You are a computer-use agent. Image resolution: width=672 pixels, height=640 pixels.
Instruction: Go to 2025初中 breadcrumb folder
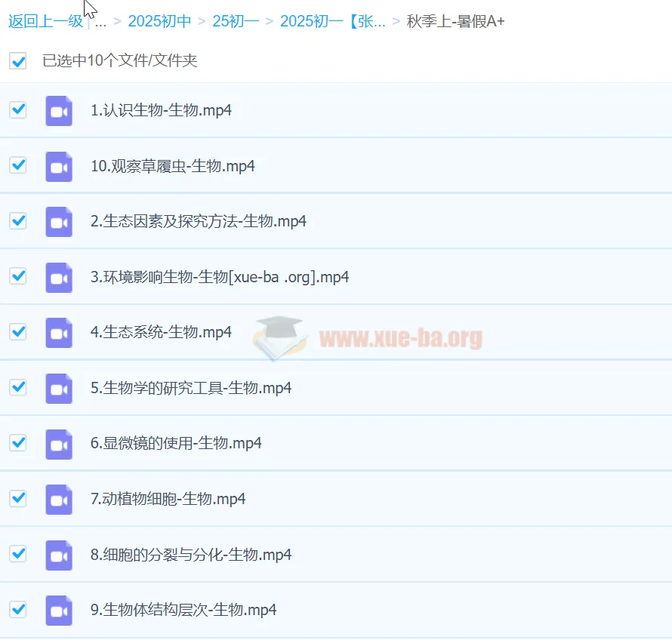click(159, 21)
